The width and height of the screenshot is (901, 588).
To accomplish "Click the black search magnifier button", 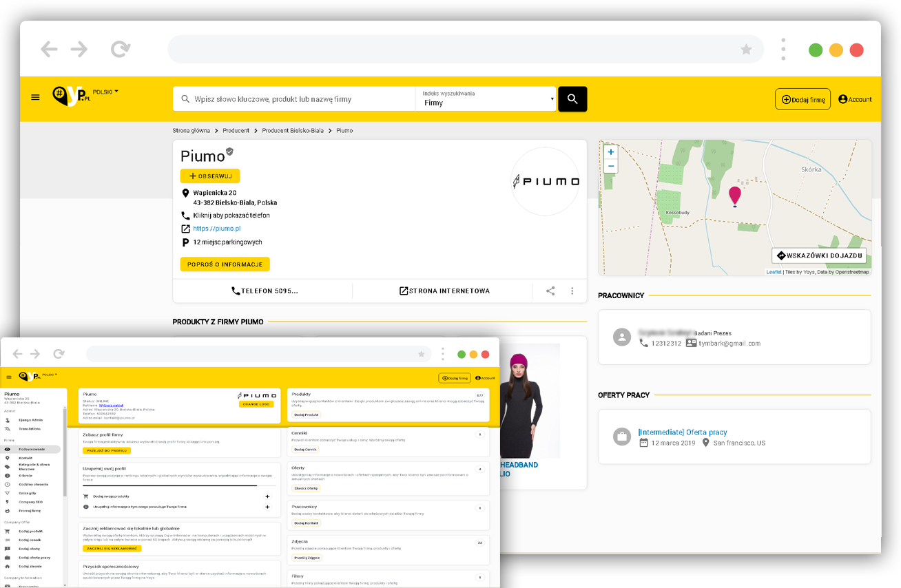I will click(572, 99).
